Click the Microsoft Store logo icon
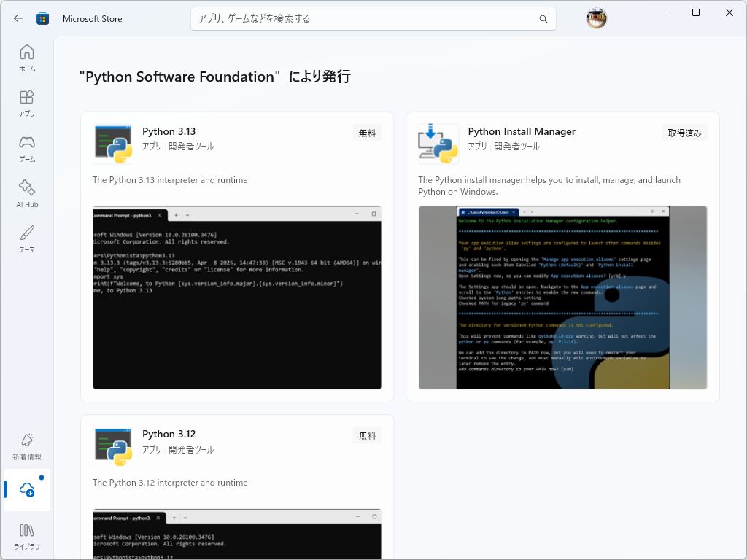The image size is (747, 560). [43, 18]
